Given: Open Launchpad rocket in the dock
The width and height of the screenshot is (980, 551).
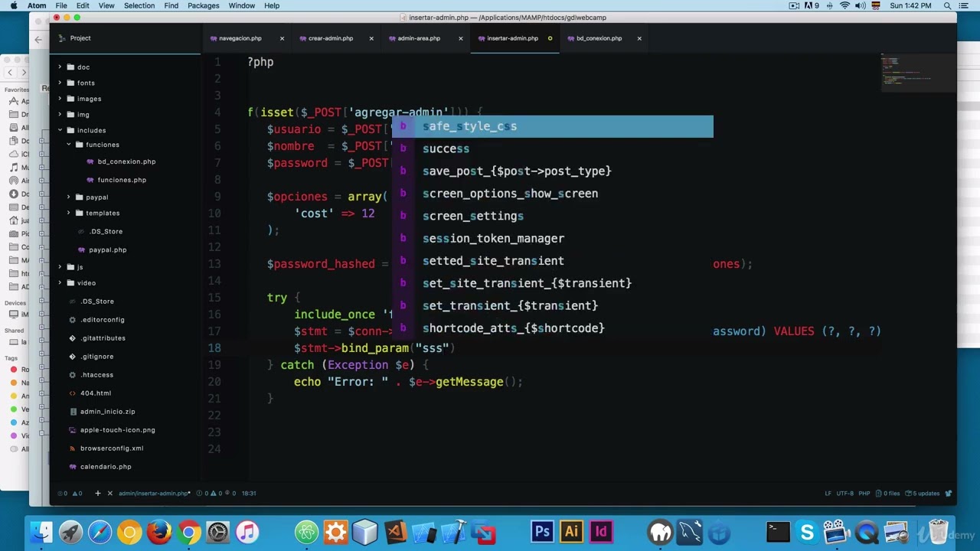Looking at the screenshot, I should tap(70, 532).
